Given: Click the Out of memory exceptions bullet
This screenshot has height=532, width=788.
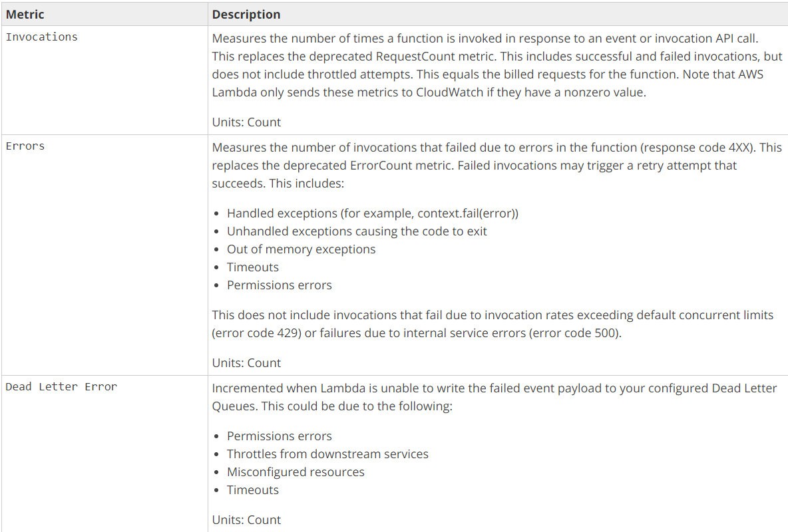Looking at the screenshot, I should click(301, 249).
